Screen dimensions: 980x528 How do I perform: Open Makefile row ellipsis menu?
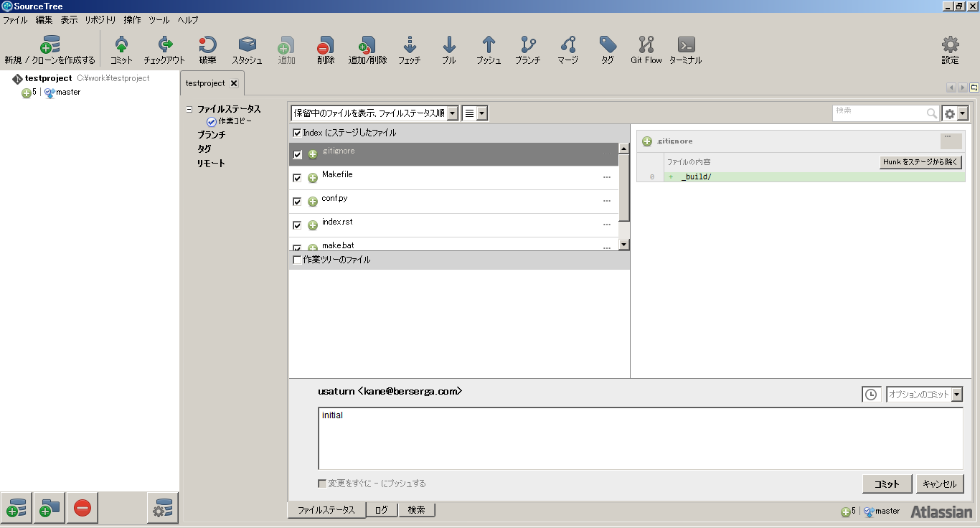point(607,177)
